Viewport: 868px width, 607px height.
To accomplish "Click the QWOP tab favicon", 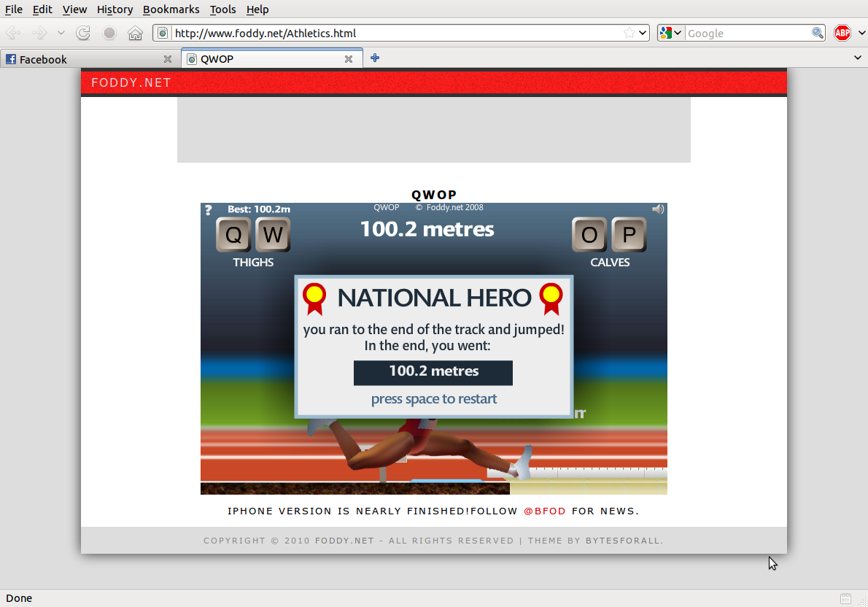I will pos(192,58).
